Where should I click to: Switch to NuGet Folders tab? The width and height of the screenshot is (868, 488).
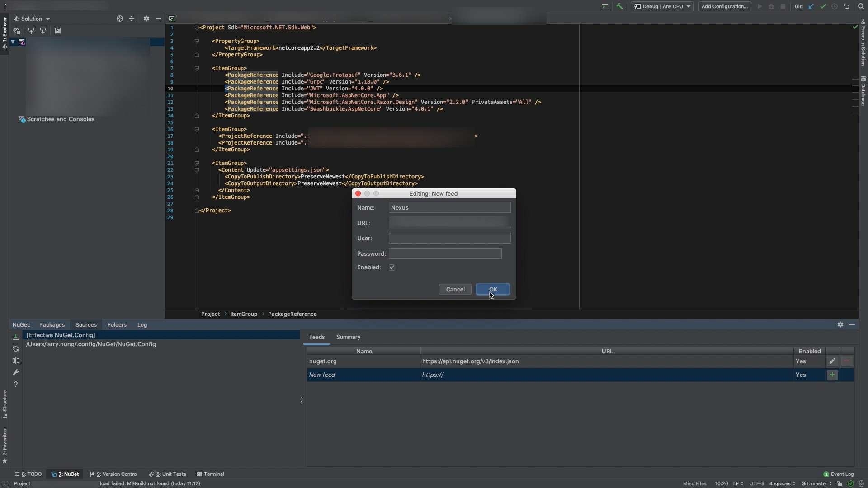point(117,325)
